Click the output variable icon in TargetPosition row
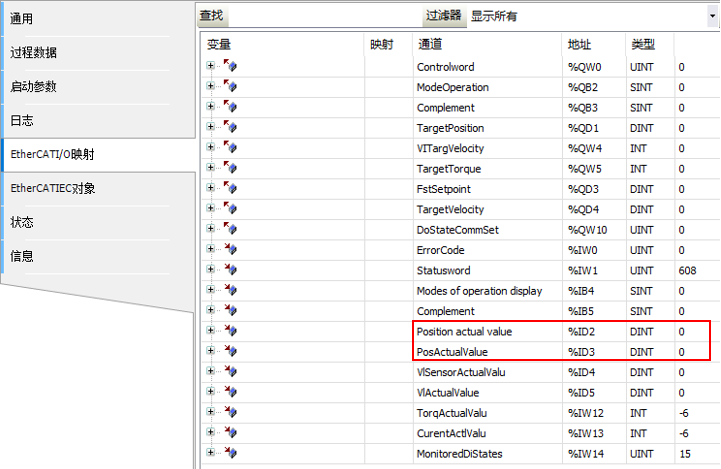 click(230, 127)
